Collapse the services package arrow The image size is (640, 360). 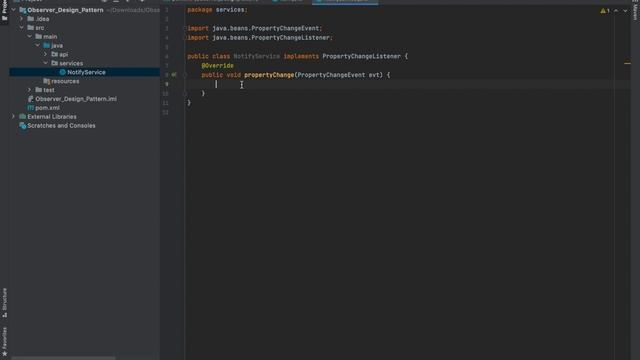click(x=46, y=63)
